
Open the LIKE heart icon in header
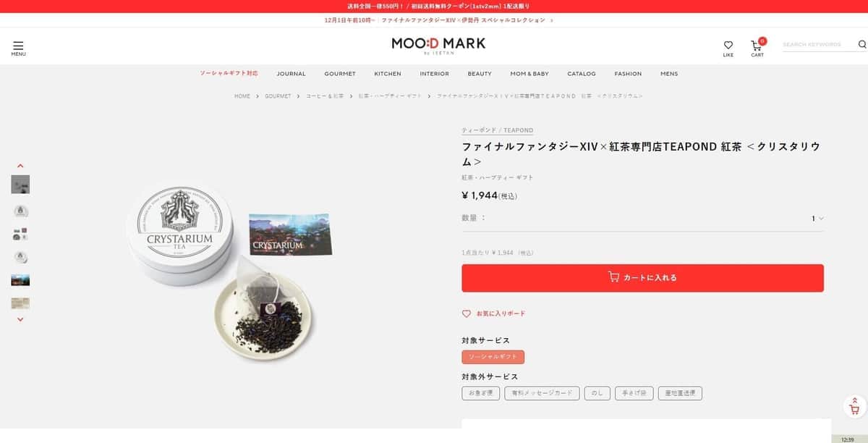click(728, 48)
